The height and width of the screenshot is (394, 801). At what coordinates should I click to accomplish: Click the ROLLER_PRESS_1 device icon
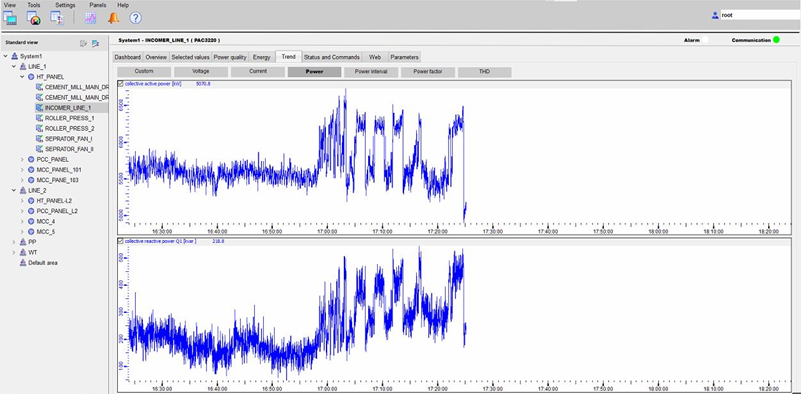click(39, 118)
